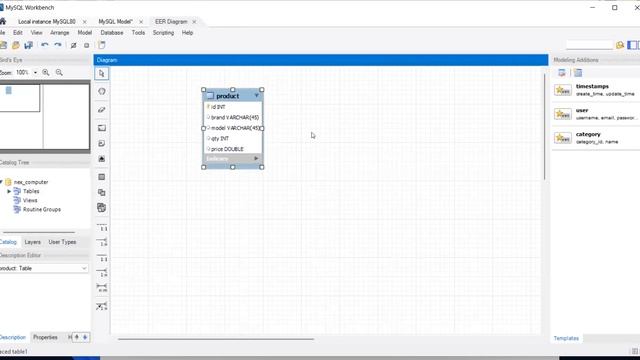Viewport: 640px width, 360px height.
Task: Click the diagram vertical scrollbar
Action: tap(544, 127)
